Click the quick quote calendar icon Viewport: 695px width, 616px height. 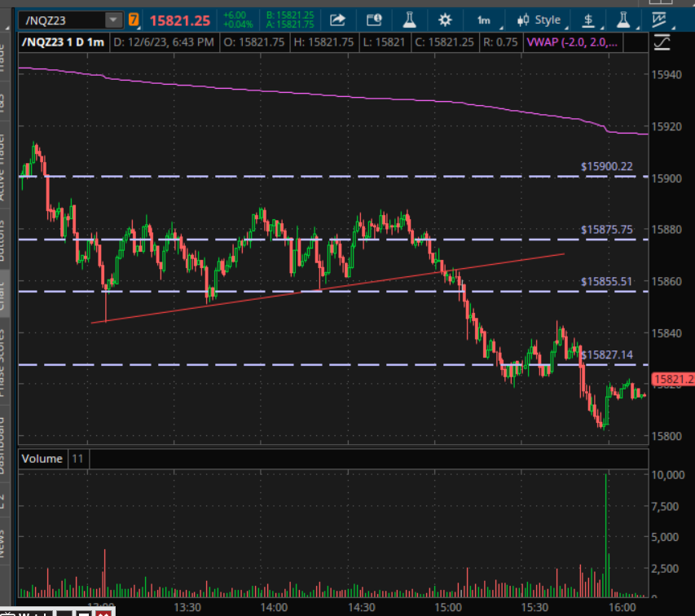(374, 20)
